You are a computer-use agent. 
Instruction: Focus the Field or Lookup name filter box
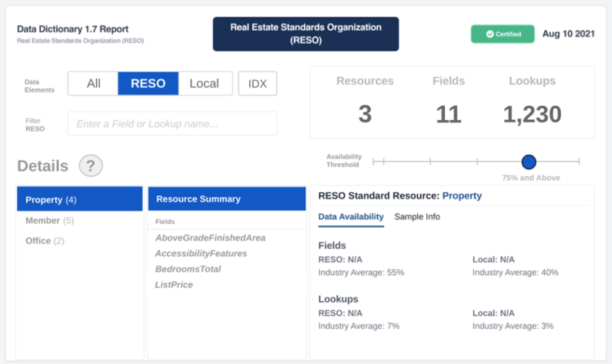tap(172, 124)
